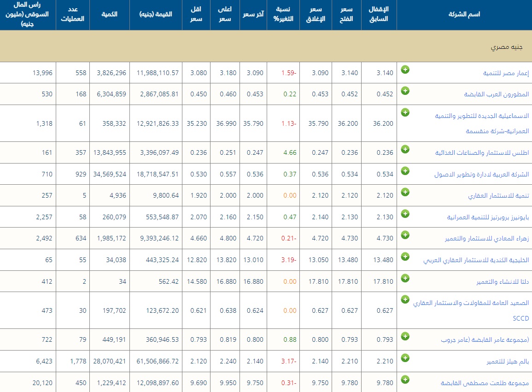This screenshot has height=392, width=532.
Task: Open company page المطورون العرب القابضة
Action: click(x=497, y=94)
